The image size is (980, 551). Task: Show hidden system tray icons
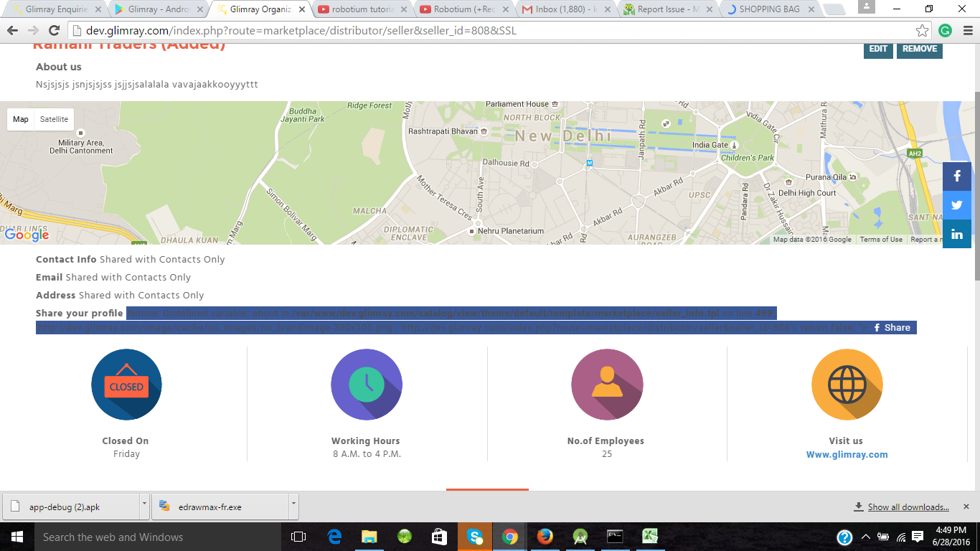[866, 537]
